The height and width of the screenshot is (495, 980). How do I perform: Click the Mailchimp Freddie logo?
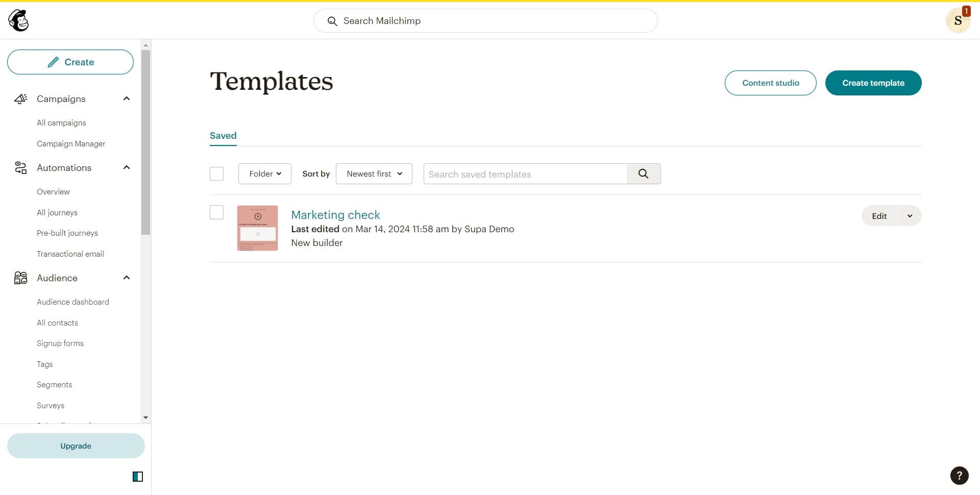click(x=19, y=21)
